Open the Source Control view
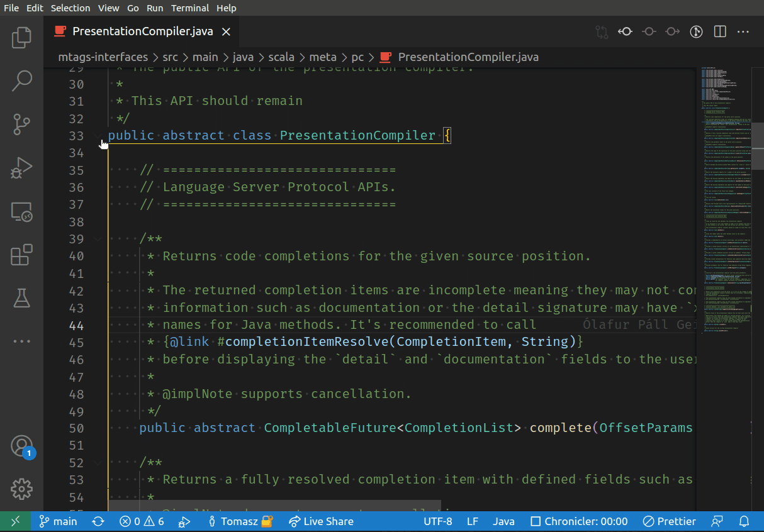764x532 pixels. point(21,124)
